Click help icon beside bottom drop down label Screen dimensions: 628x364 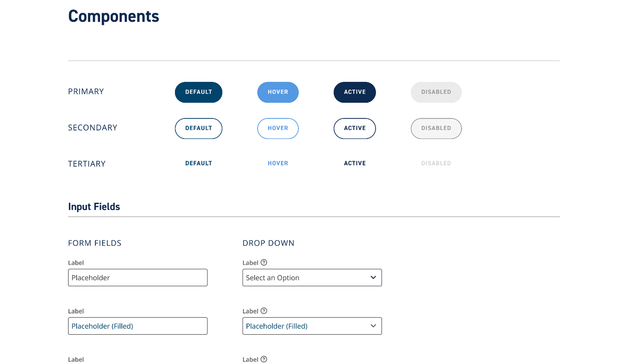264,359
